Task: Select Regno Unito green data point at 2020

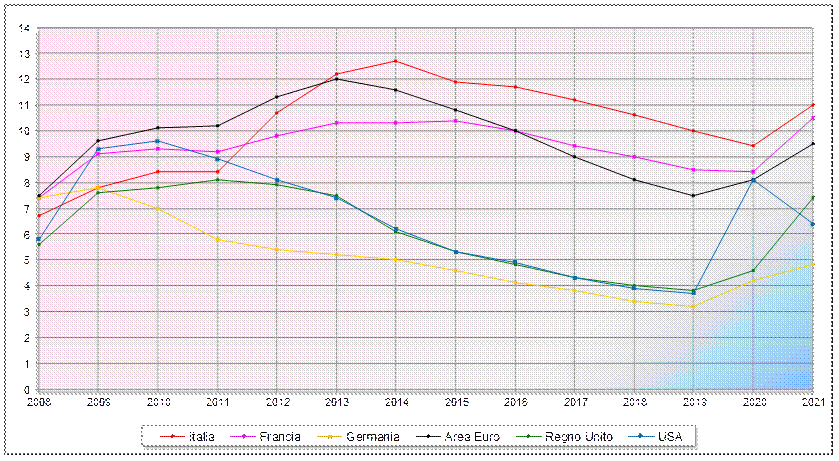Action: 753,271
